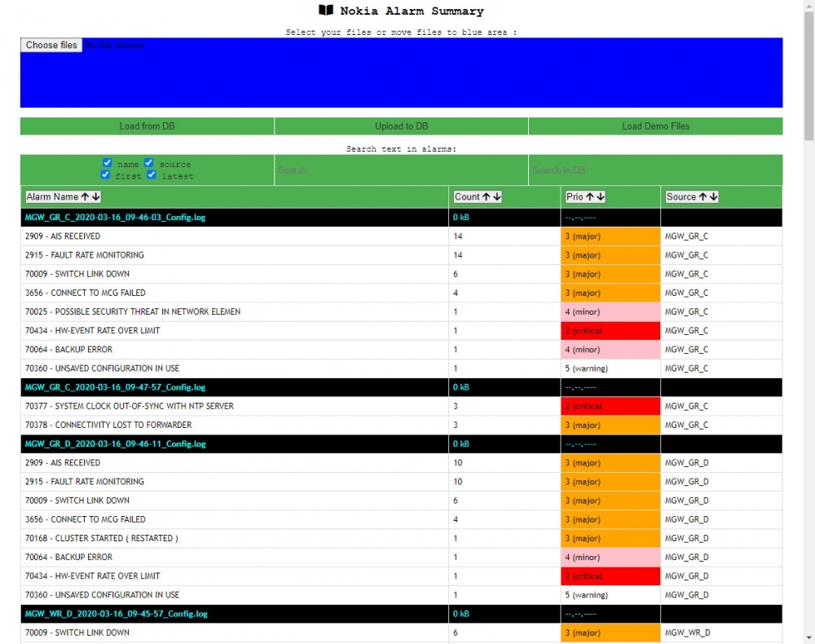The height and width of the screenshot is (644, 815).
Task: Sort Prio column ascending with up arrow
Action: coord(589,197)
